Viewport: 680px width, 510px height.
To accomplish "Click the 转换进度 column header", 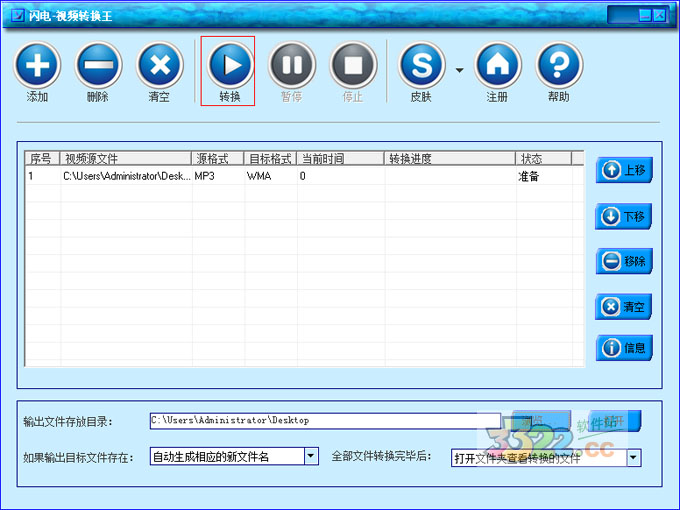I will [x=450, y=159].
